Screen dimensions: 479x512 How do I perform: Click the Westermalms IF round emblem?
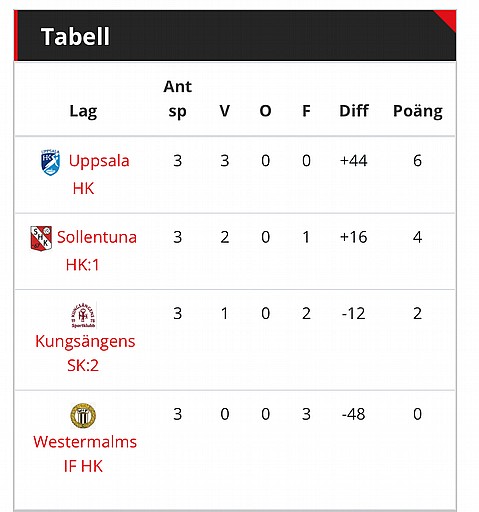point(83,416)
